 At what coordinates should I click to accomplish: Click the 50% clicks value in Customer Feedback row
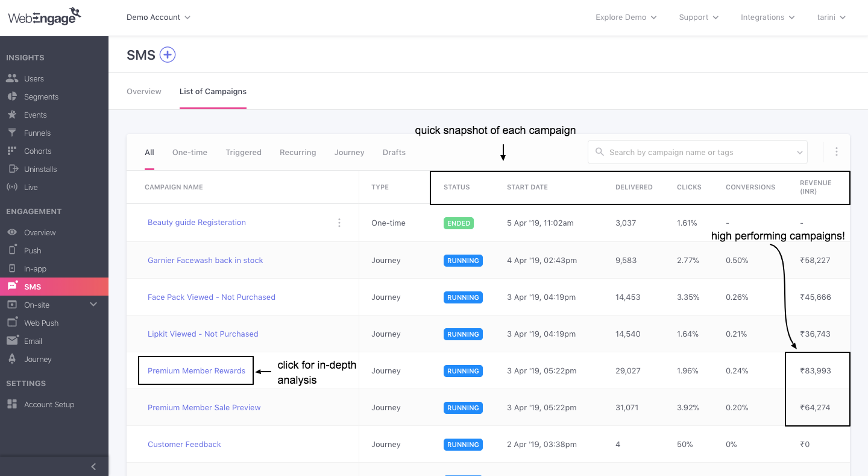[685, 444]
